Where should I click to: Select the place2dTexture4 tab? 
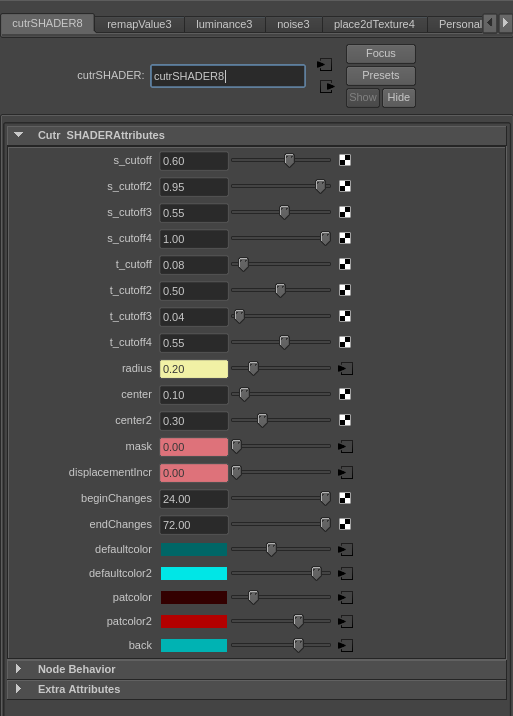coord(374,24)
